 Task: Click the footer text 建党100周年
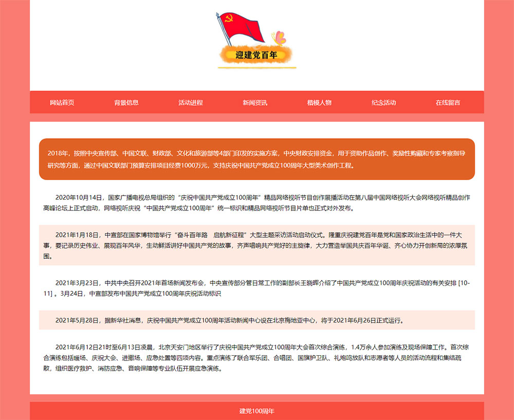[256, 411]
